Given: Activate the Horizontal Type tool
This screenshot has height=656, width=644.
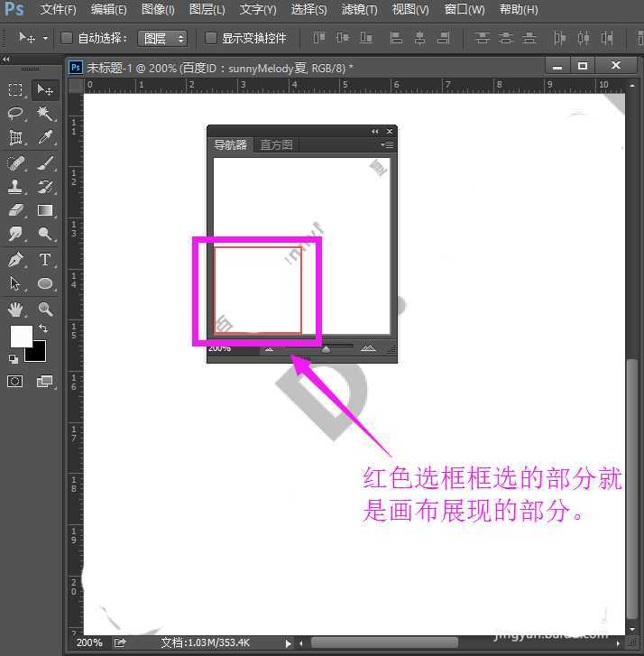Looking at the screenshot, I should [x=45, y=260].
